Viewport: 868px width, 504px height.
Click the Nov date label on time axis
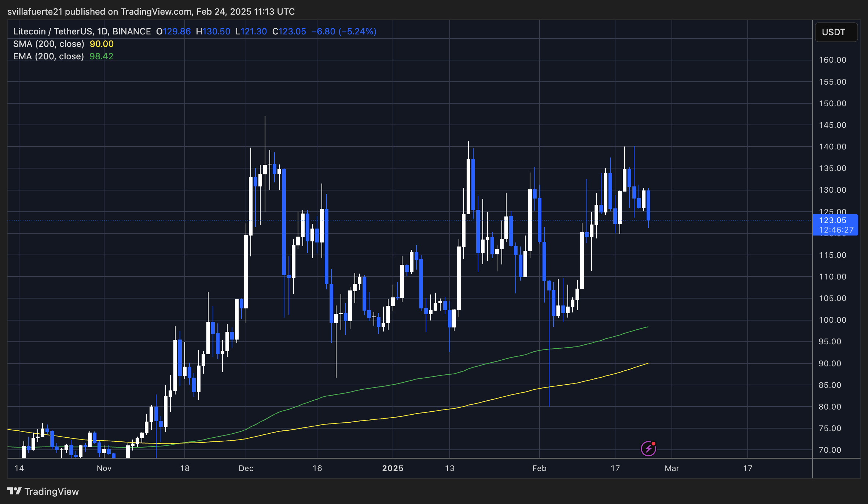[x=104, y=468]
